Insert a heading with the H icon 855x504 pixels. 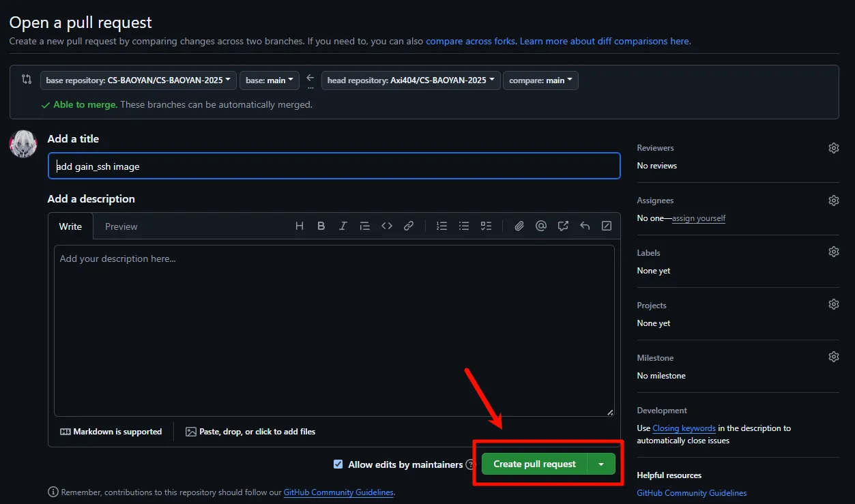coord(299,226)
